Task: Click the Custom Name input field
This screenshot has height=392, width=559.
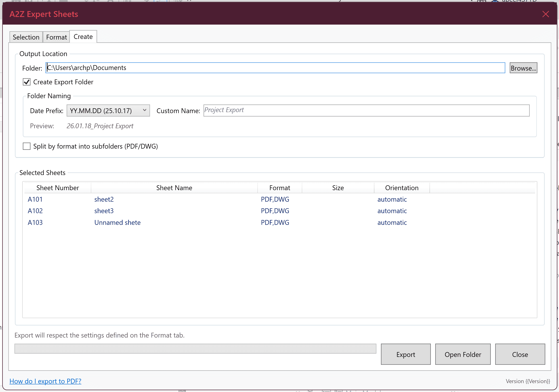Action: [x=366, y=111]
